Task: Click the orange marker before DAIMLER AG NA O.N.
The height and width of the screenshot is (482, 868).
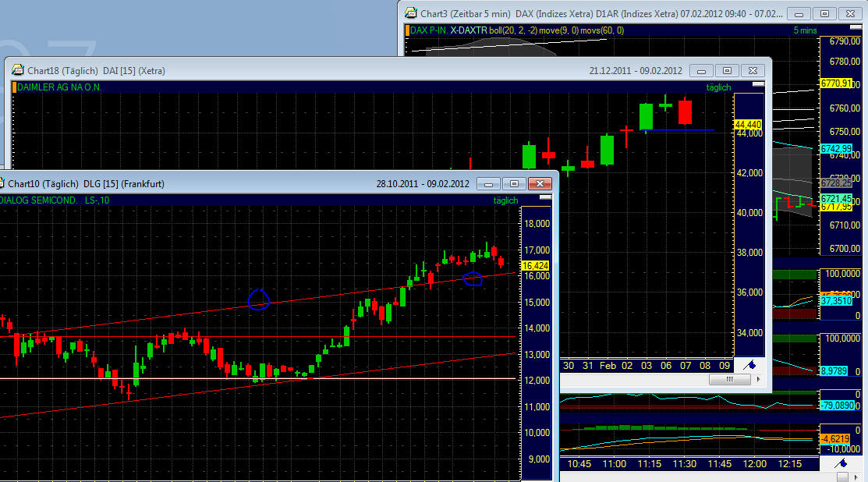Action: 15,87
